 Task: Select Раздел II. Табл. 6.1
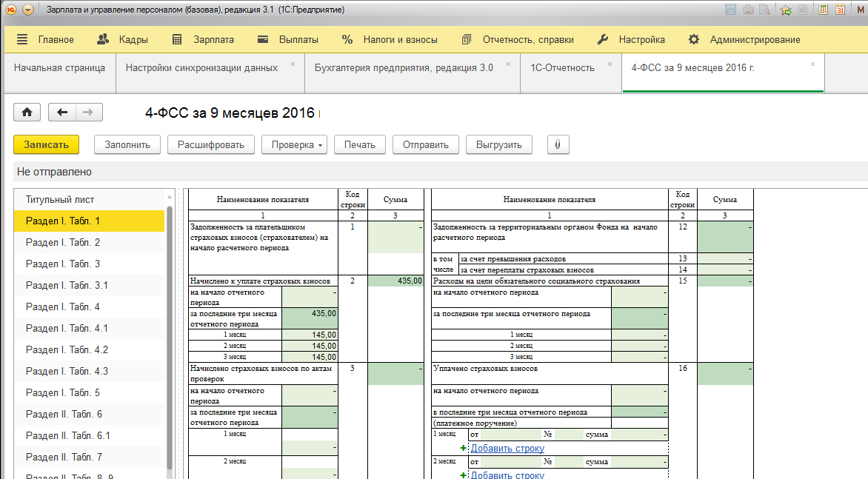pyautogui.click(x=89, y=436)
